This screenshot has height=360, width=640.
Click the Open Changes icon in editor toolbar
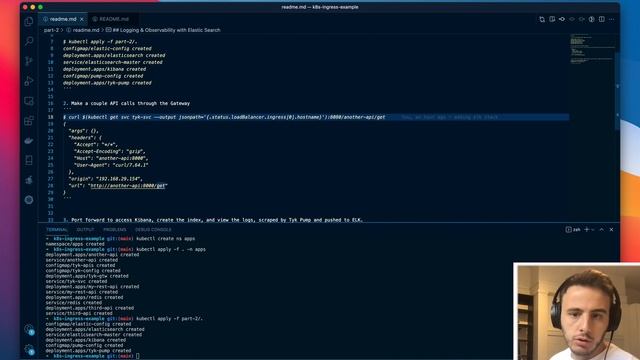542,19
